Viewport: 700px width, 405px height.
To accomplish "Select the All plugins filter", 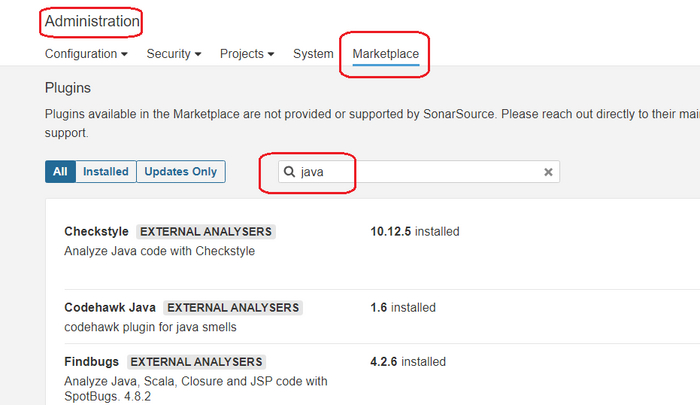I will (x=60, y=172).
